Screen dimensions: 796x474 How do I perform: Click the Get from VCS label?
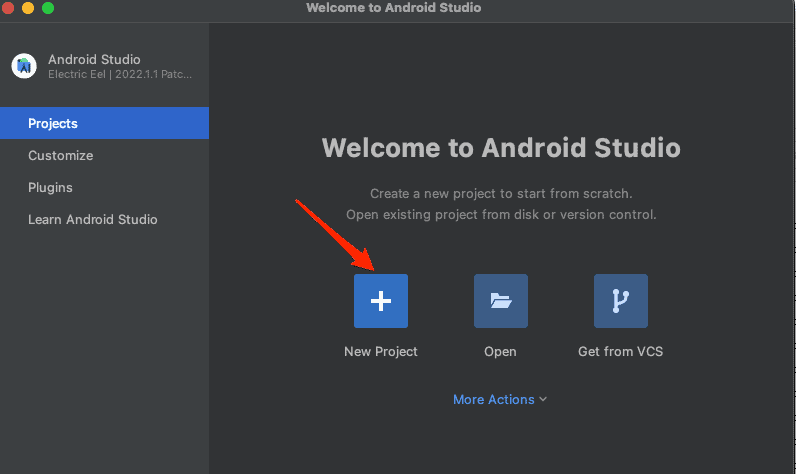tap(620, 352)
